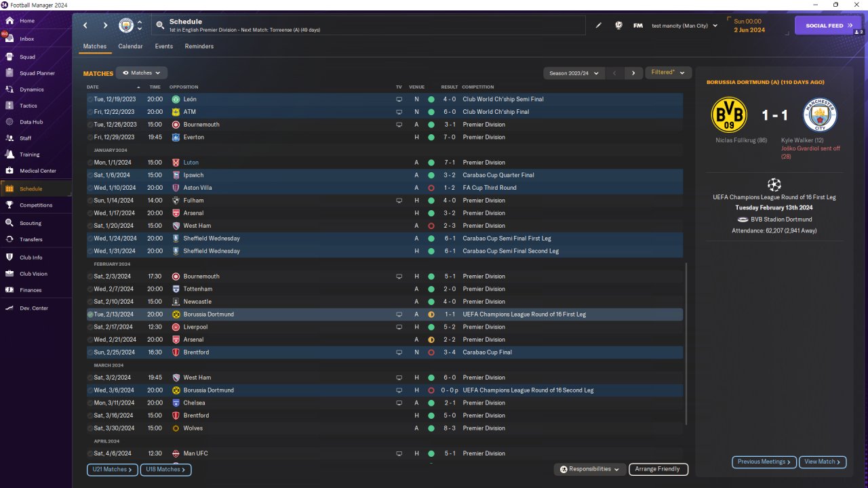This screenshot has width=868, height=488.
Task: Open the Scouting magnifier icon
Action: click(9, 223)
